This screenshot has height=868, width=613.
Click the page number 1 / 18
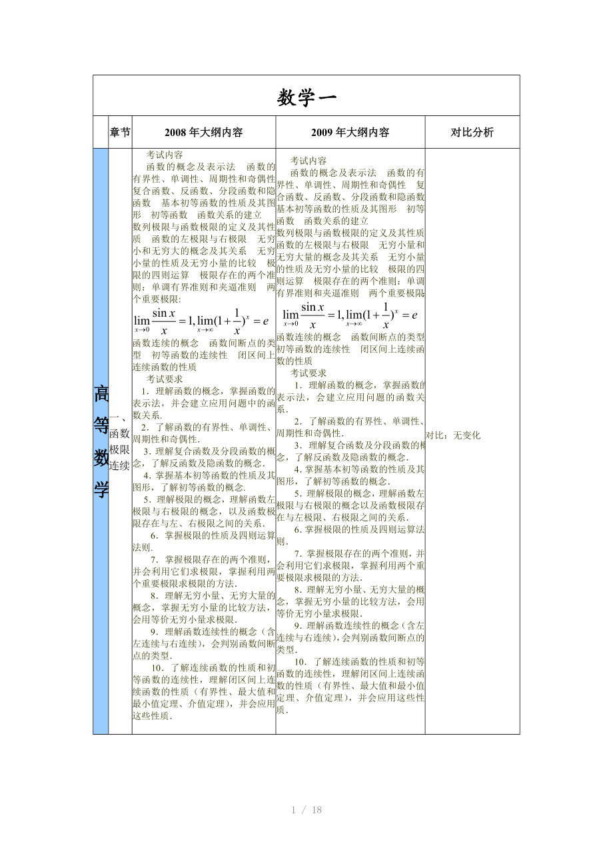pos(306,810)
